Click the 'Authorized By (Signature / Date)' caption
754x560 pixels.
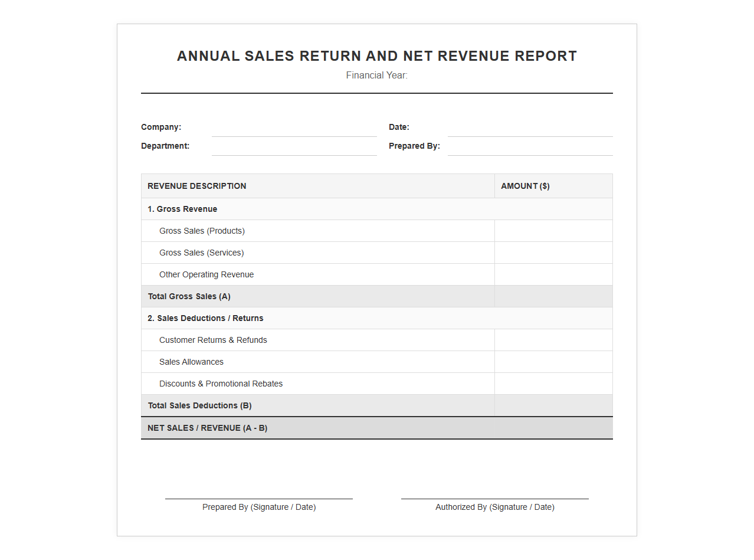coord(495,507)
